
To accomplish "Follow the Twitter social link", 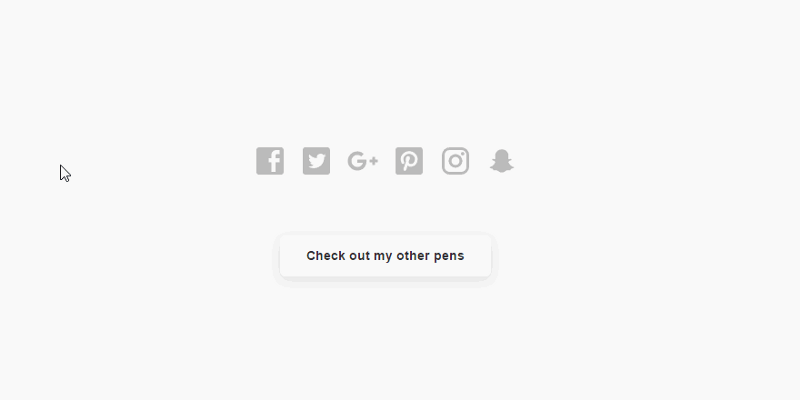I will coord(316,161).
